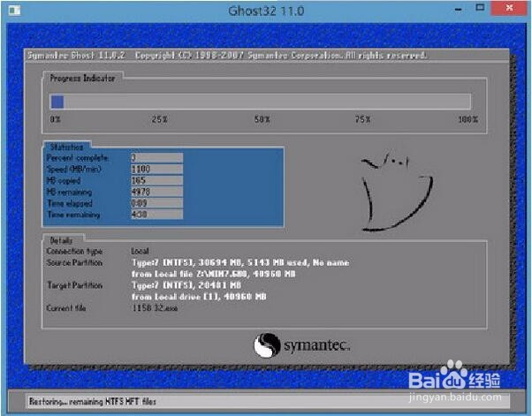Click the Time elapsed value field

point(156,203)
